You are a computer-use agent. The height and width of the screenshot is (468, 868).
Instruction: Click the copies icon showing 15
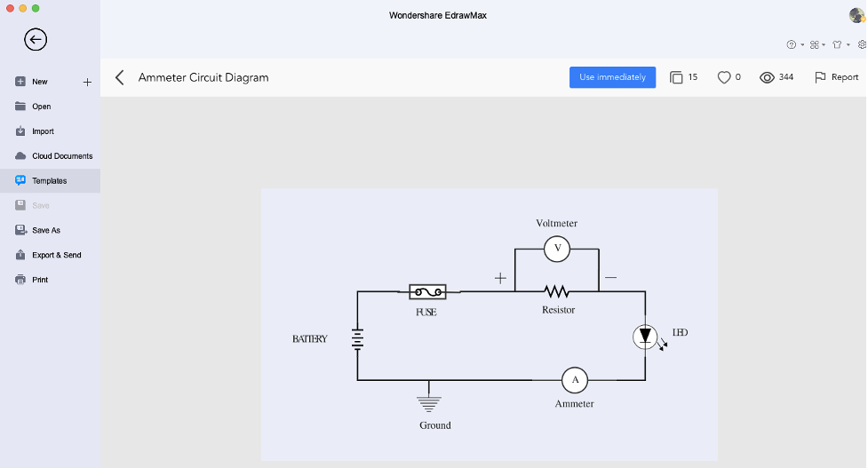676,77
